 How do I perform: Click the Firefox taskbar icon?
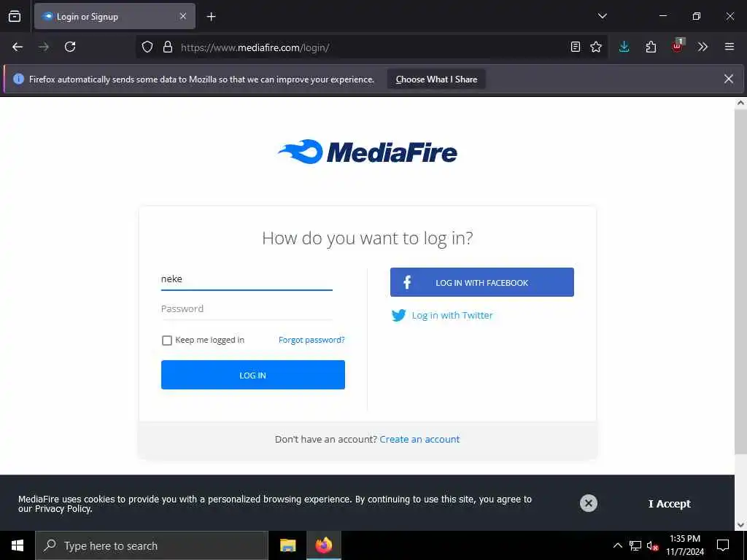(x=323, y=545)
